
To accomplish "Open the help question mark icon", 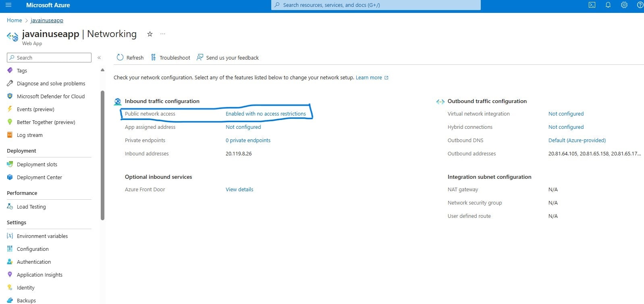I will point(640,5).
